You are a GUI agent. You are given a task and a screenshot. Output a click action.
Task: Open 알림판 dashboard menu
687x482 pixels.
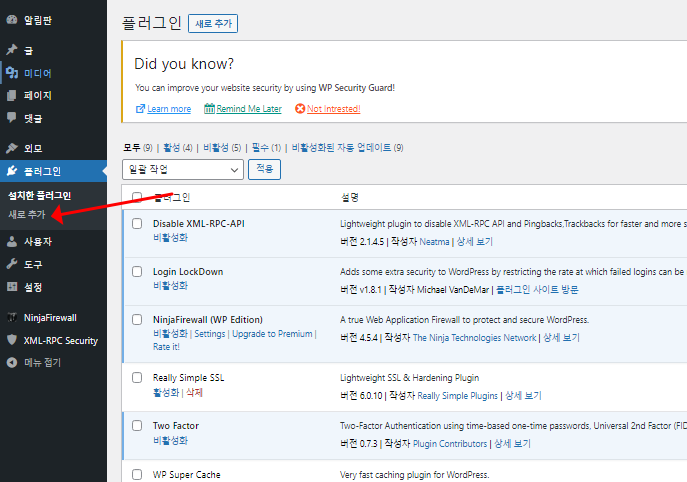click(38, 20)
